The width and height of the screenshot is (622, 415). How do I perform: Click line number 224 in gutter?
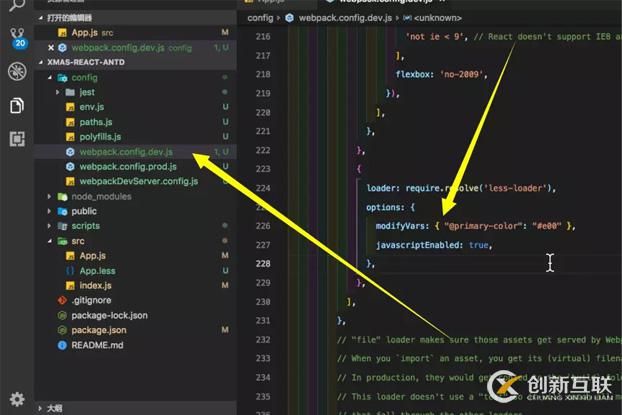tap(263, 188)
